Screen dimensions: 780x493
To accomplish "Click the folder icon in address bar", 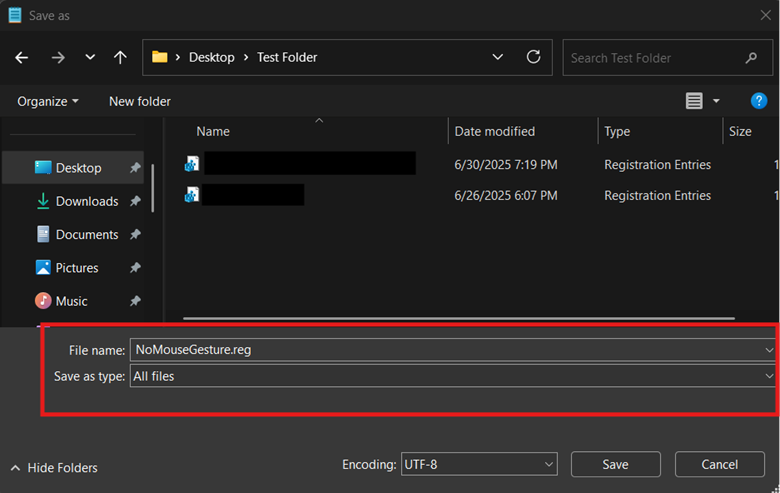I will [x=159, y=57].
